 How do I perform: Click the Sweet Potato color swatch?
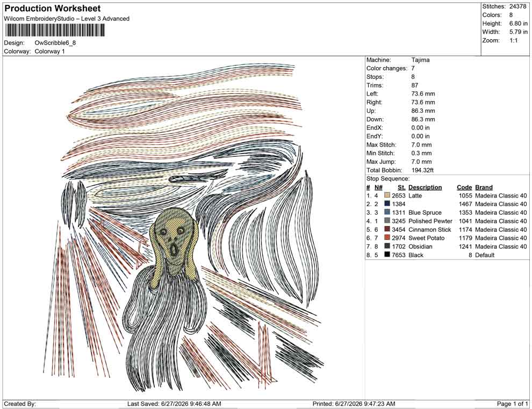click(387, 238)
